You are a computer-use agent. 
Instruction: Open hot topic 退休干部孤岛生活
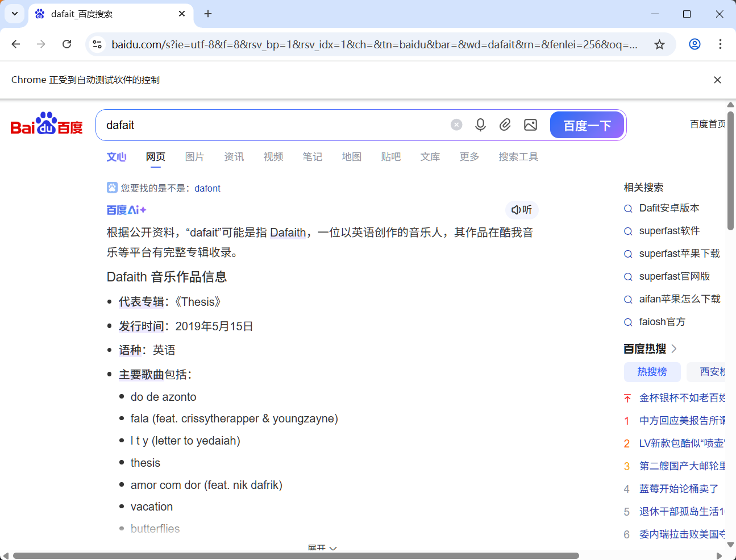[683, 512]
